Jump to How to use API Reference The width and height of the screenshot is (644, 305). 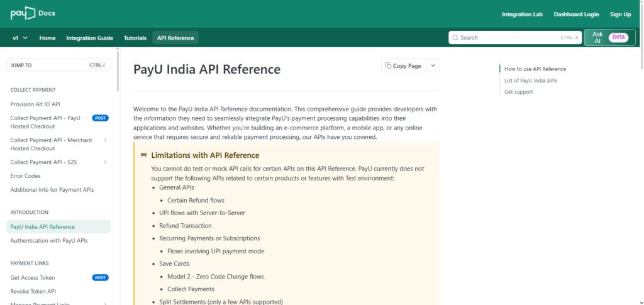pyautogui.click(x=535, y=69)
